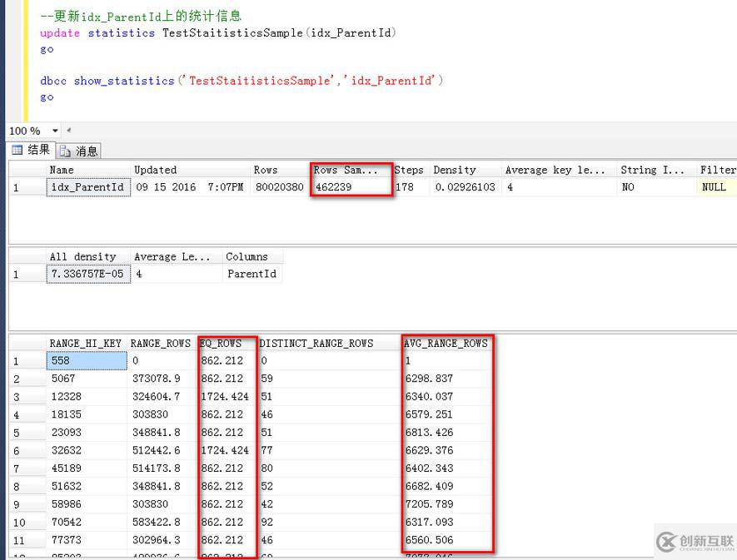Select the 583422.8 range rows cell
This screenshot has width=737, height=560.
162,522
